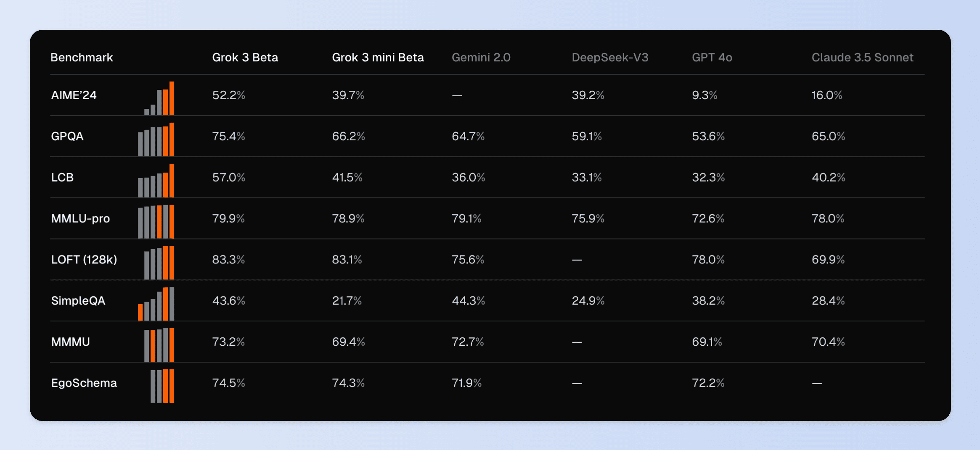Click the Claude 3.5 Sonnet column header
This screenshot has height=450, width=980.
click(862, 58)
